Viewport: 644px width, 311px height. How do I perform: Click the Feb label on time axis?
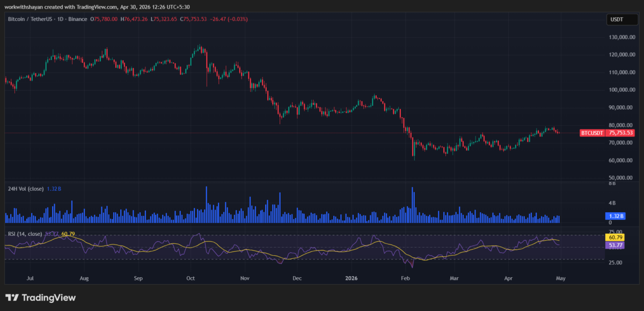405,279
